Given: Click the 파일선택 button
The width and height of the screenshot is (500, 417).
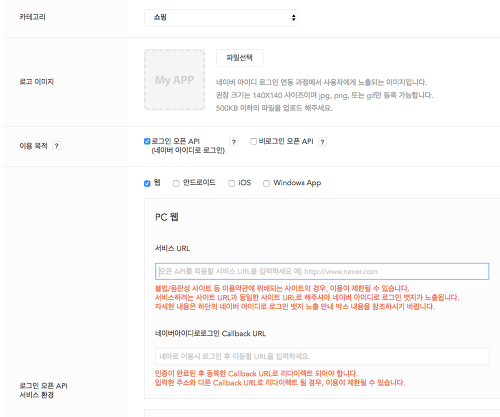Looking at the screenshot, I should 240,58.
